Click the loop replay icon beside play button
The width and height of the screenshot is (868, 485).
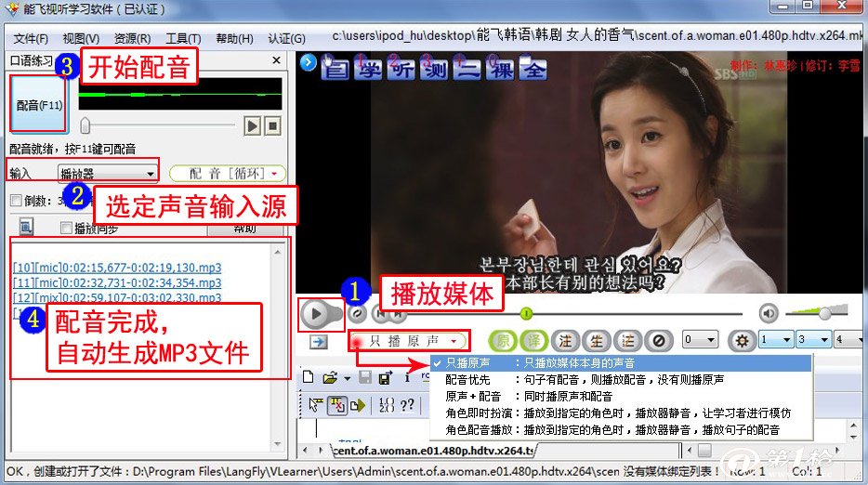tap(358, 314)
